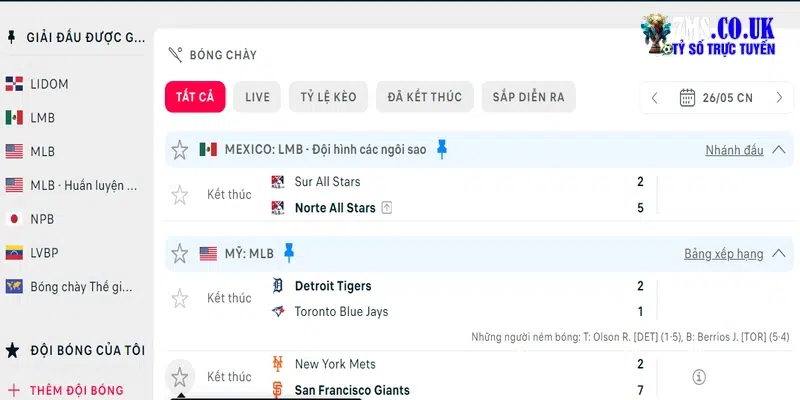Open MLB league in sidebar
Screen dimensions: 800x400
[x=42, y=152]
